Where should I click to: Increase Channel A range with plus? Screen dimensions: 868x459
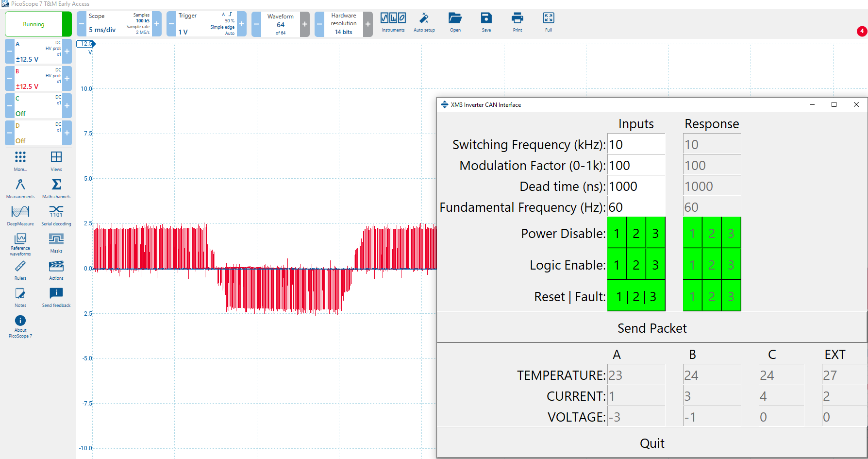click(67, 51)
